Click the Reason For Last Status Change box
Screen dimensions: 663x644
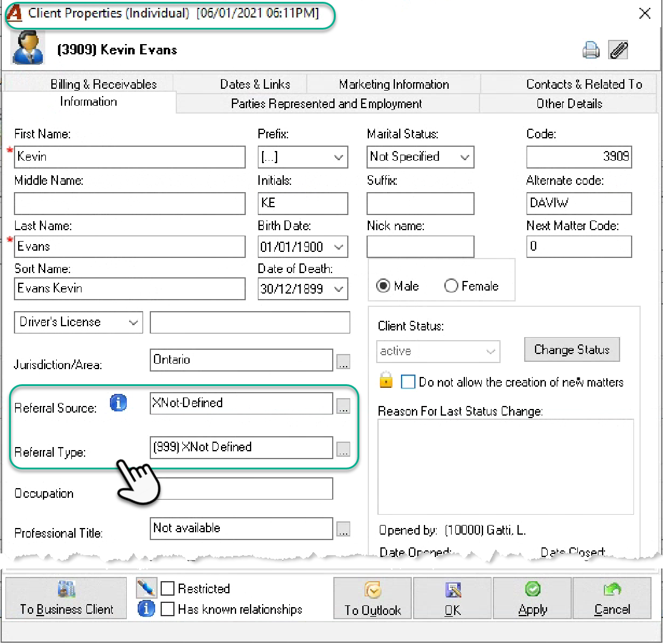pos(506,467)
